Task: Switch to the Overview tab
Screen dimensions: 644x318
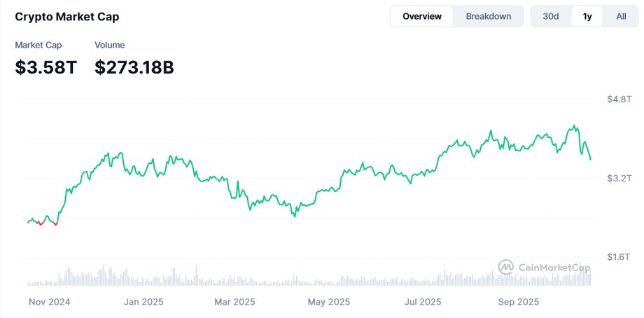Action: tap(422, 16)
